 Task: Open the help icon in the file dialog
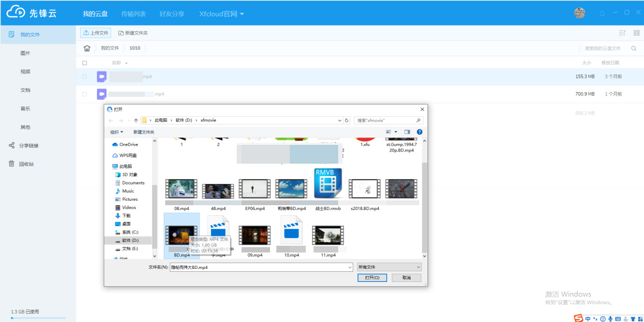[x=419, y=132]
